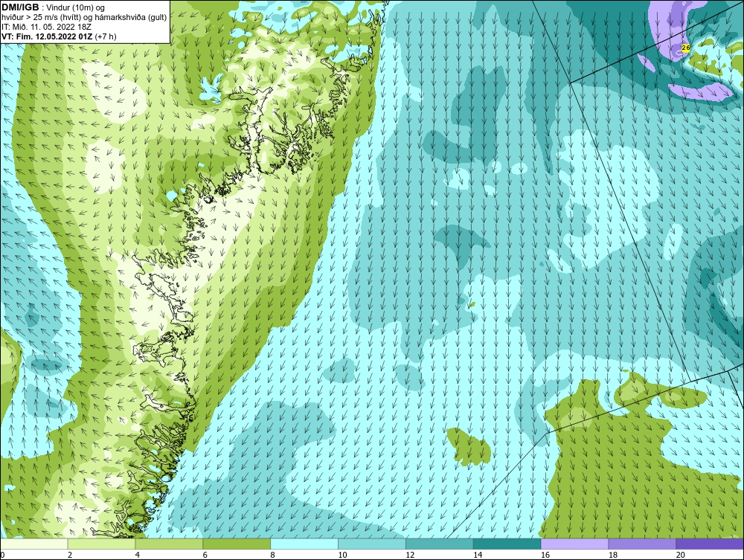Click the legend scale value 20
The width and height of the screenshot is (744, 560).
(x=681, y=555)
